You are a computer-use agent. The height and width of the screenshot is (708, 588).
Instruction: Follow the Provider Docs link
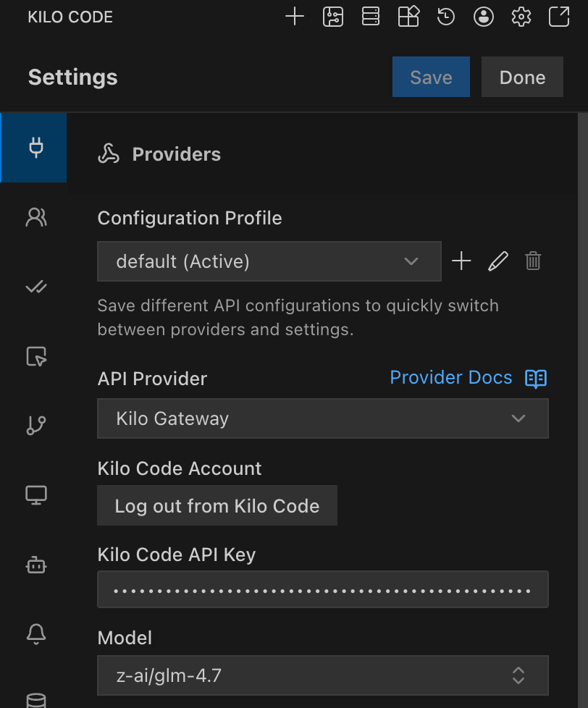tap(450, 377)
